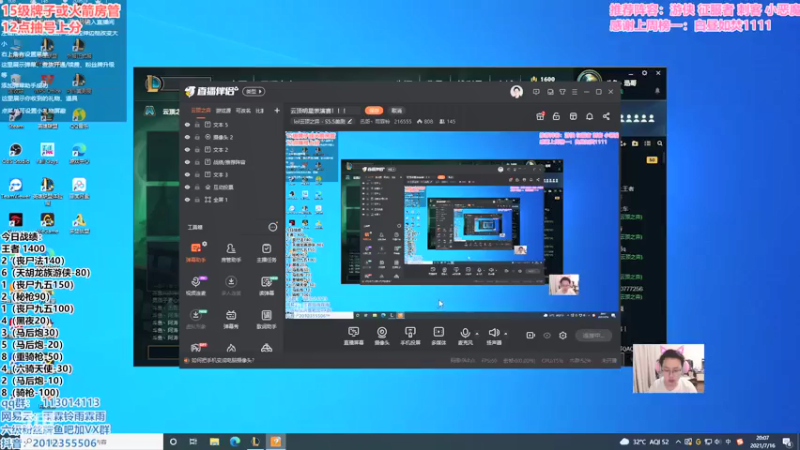Share the stream with the share icon
This screenshot has height=450, width=800.
(x=606, y=116)
